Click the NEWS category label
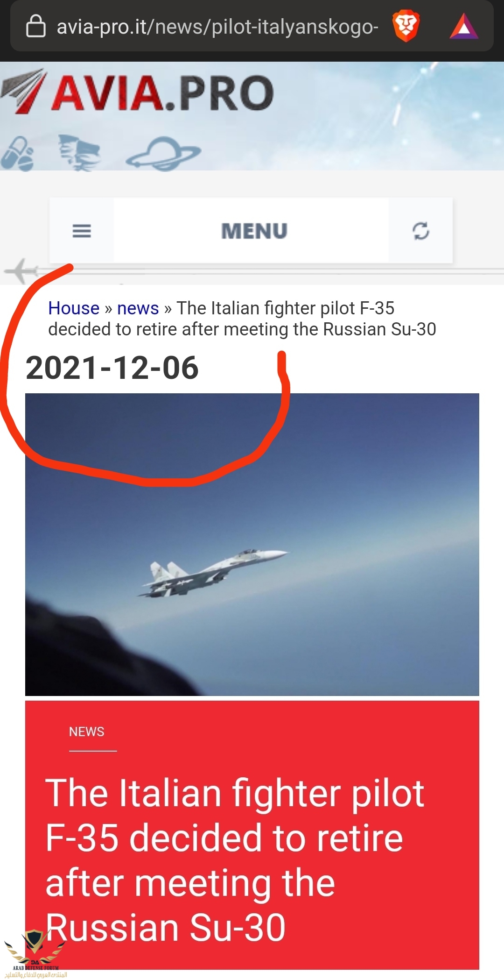 coord(87,731)
